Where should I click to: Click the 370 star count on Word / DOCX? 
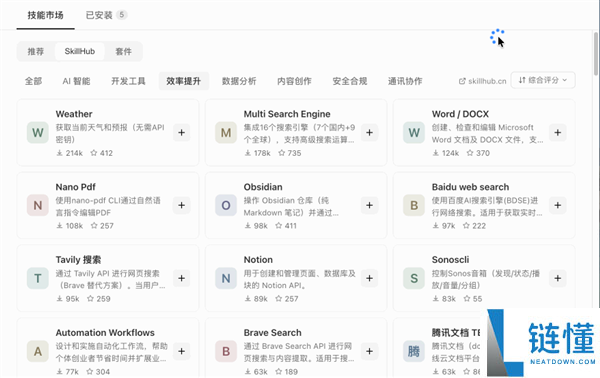click(478, 153)
